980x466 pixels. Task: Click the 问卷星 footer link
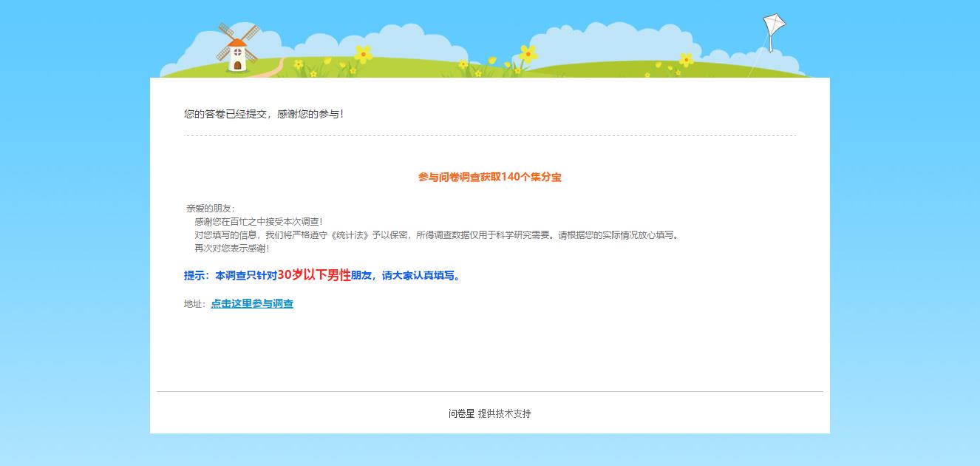461,413
